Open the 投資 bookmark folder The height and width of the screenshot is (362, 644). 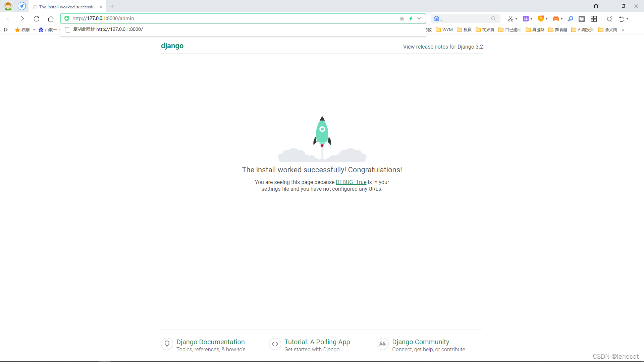[464, 30]
